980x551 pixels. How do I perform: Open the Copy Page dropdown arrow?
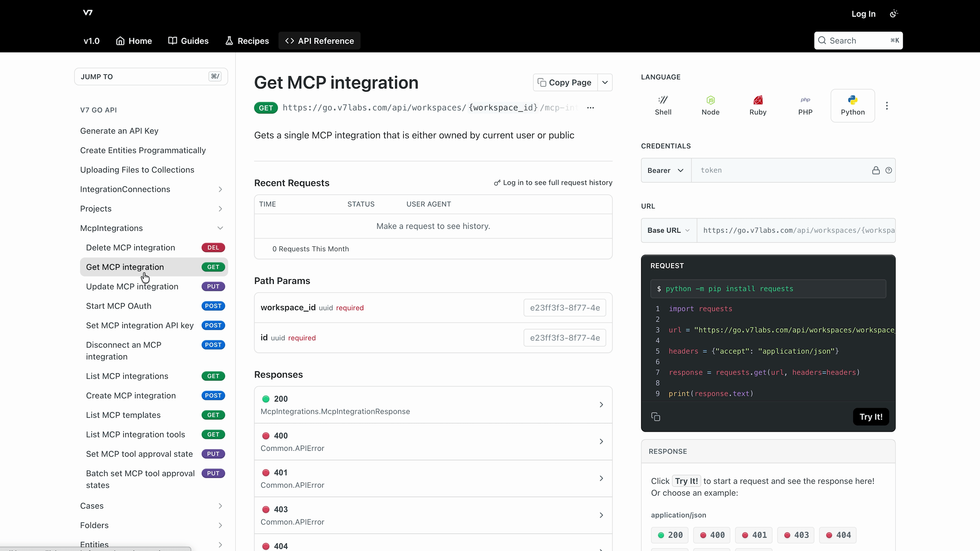click(605, 82)
